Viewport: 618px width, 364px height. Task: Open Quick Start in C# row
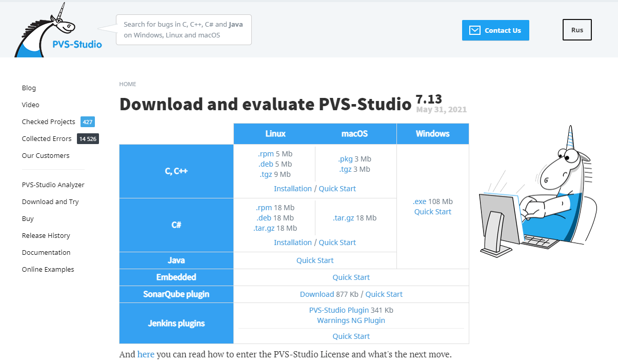point(337,242)
